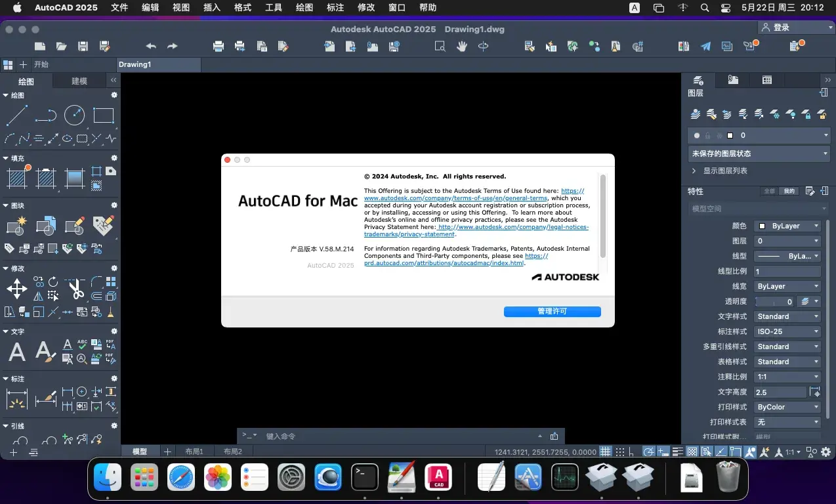Image resolution: width=836 pixels, height=504 pixels.
Task: Toggle grid display in the status bar
Action: [606, 452]
